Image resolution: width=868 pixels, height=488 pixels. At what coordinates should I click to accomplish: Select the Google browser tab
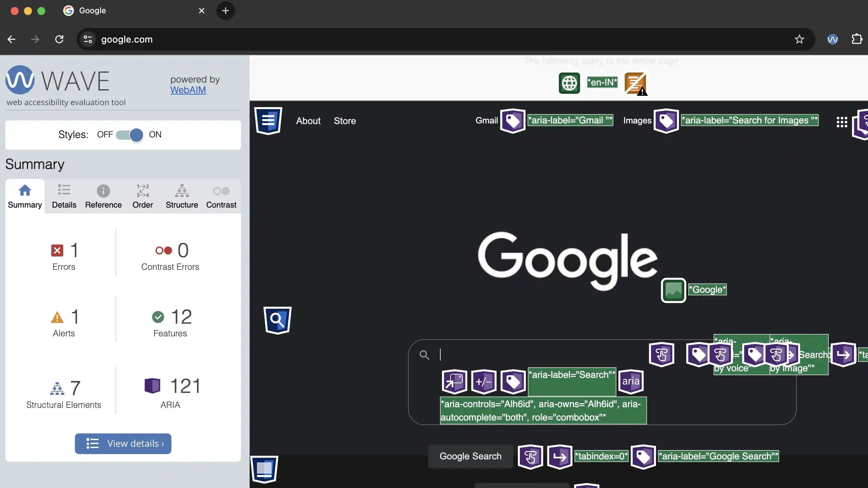click(x=134, y=11)
